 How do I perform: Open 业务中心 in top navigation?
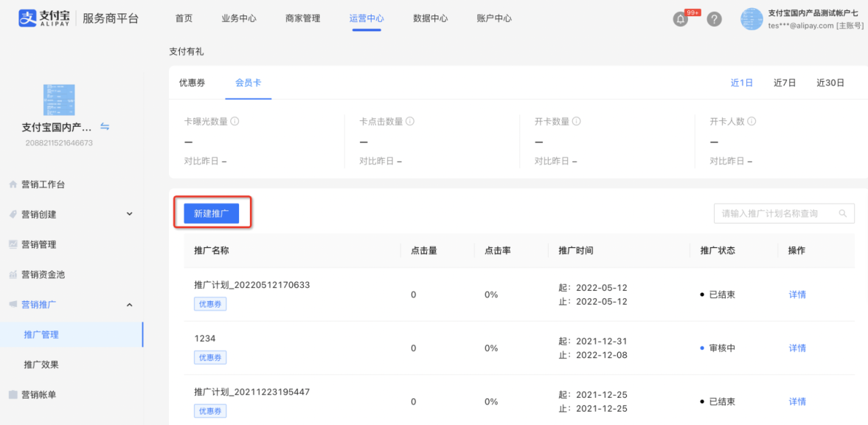click(239, 18)
